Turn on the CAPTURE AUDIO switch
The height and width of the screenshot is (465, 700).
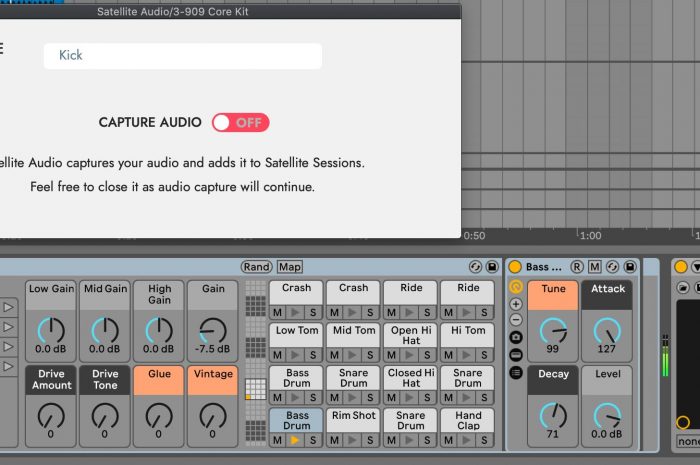point(241,122)
